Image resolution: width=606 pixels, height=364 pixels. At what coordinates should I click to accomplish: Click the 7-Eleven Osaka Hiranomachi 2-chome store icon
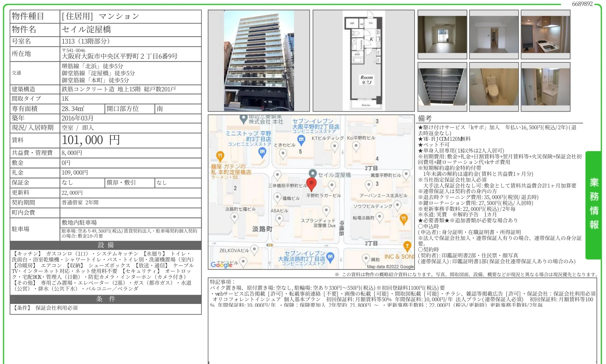pos(301,140)
